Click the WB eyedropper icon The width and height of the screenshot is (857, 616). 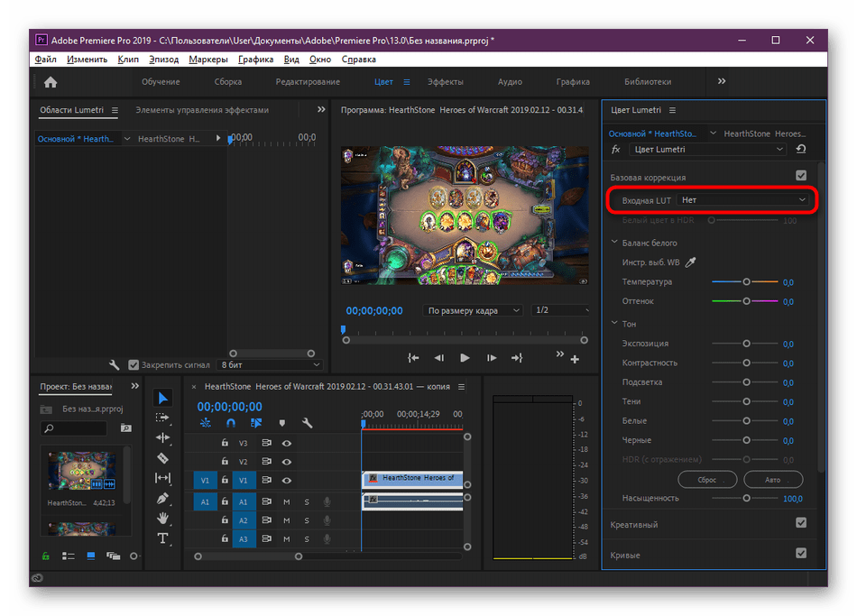691,262
